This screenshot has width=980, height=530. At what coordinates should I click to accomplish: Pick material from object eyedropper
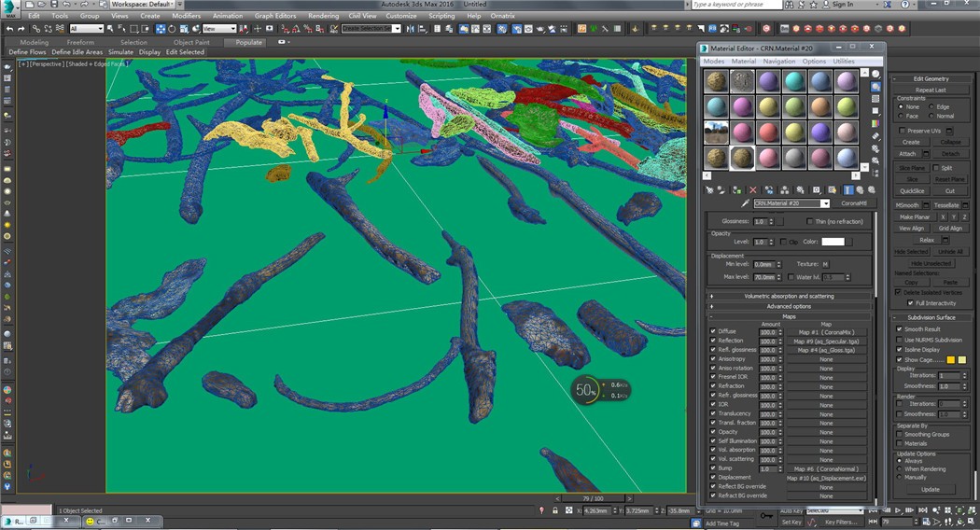pyautogui.click(x=745, y=203)
